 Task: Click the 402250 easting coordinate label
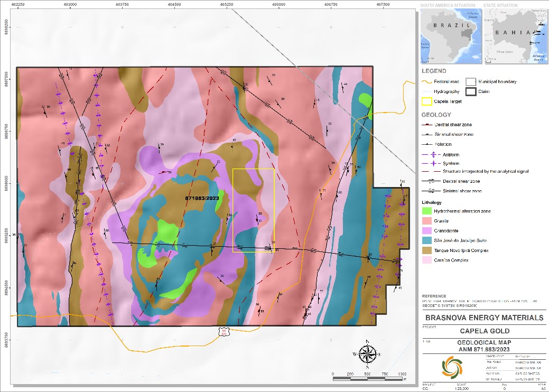[x=17, y=4]
